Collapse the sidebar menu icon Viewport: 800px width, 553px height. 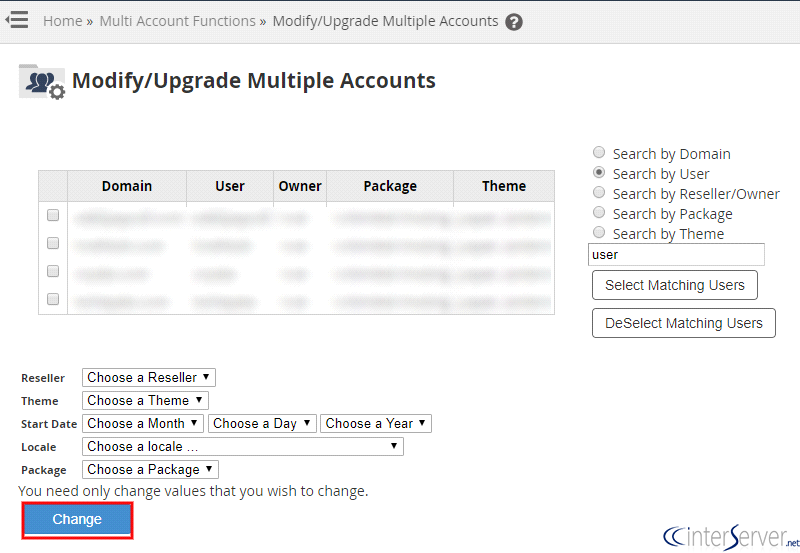17,20
